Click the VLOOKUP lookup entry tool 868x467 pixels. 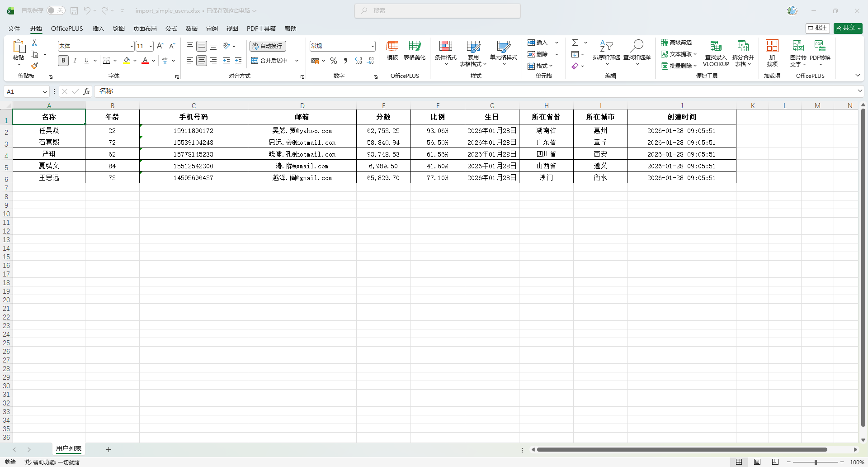coord(716,52)
